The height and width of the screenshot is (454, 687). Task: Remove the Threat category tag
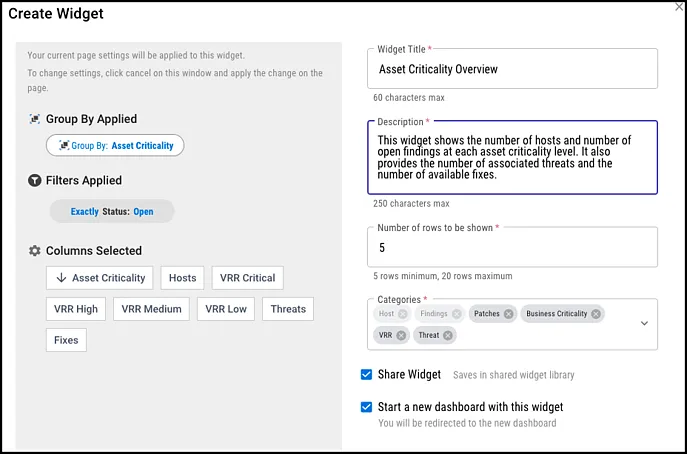pos(447,335)
